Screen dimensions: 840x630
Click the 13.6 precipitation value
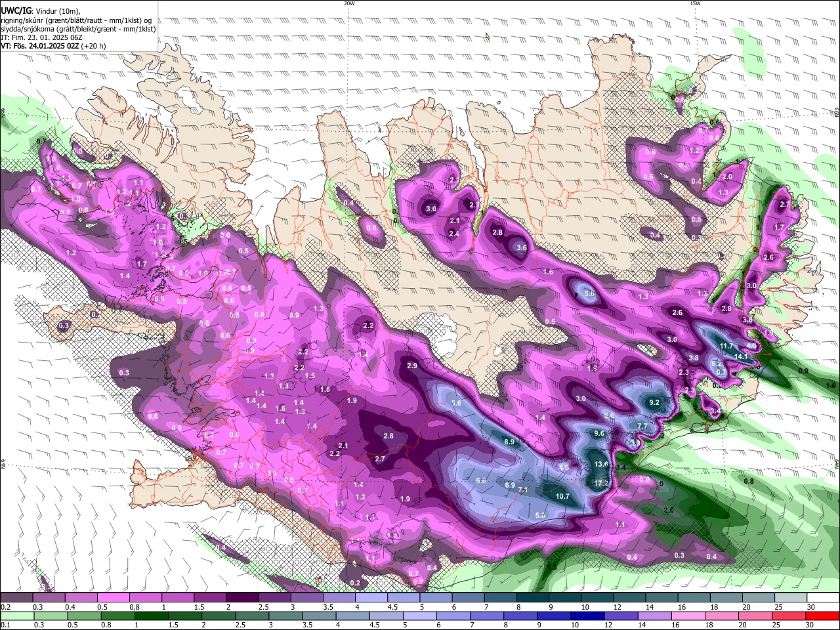point(601,464)
